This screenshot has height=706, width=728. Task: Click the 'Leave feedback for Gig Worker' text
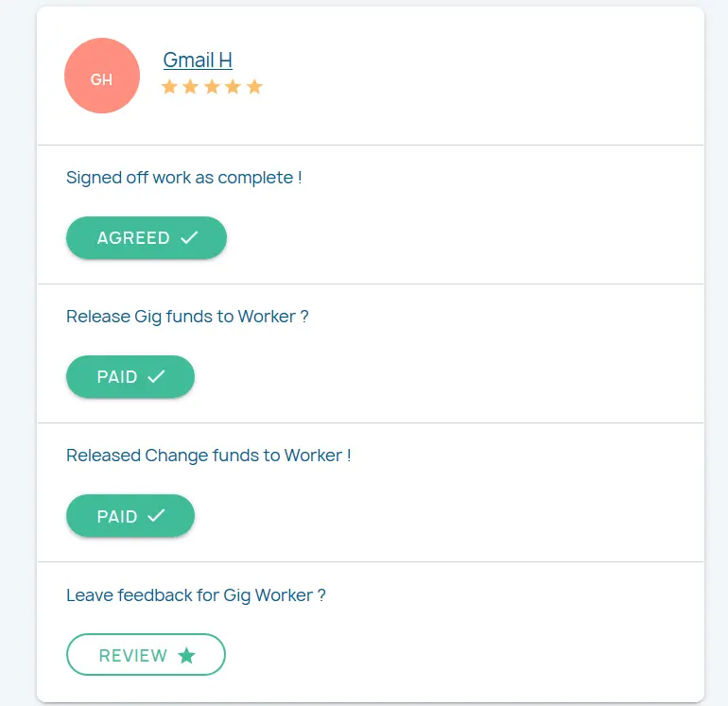click(196, 595)
